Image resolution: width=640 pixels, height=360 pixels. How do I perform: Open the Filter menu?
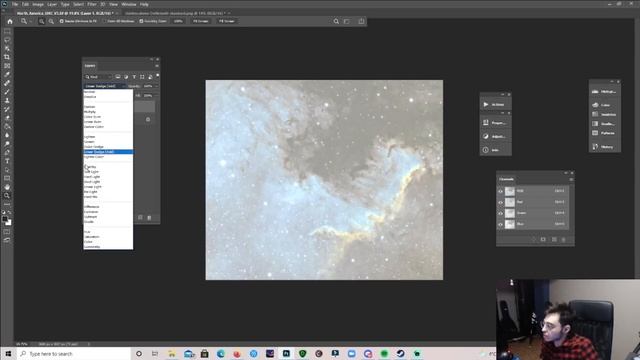(x=92, y=4)
